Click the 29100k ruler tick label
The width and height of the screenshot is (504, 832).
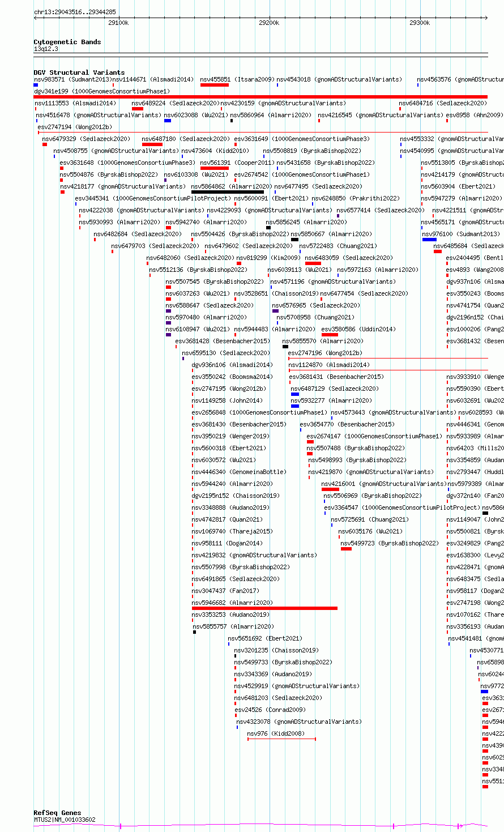coord(118,23)
